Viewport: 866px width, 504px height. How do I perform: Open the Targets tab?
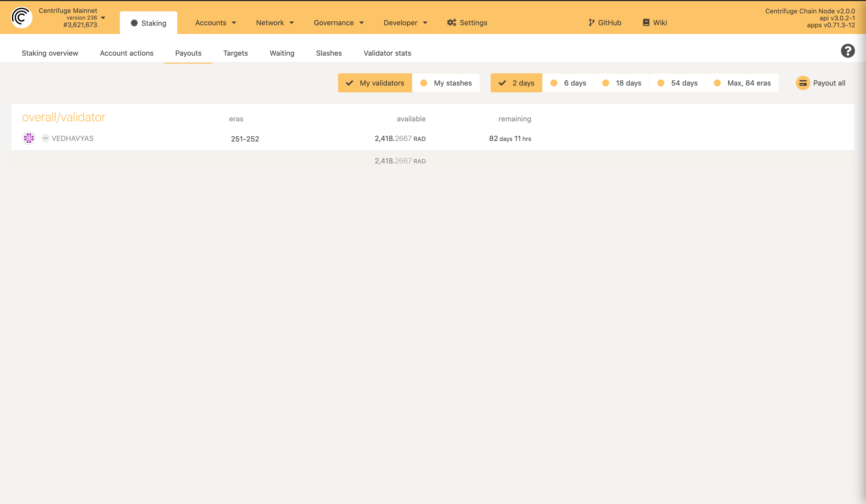[x=235, y=53]
